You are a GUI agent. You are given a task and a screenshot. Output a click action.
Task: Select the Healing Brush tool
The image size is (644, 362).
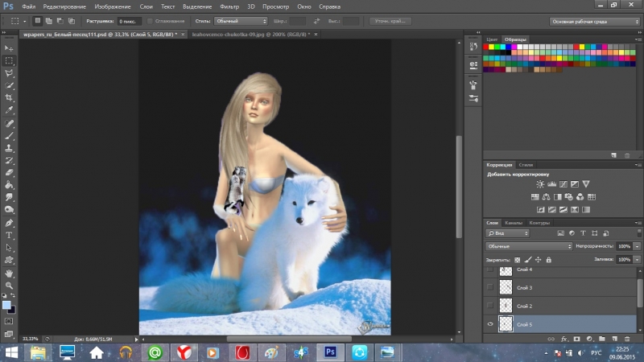click(9, 123)
